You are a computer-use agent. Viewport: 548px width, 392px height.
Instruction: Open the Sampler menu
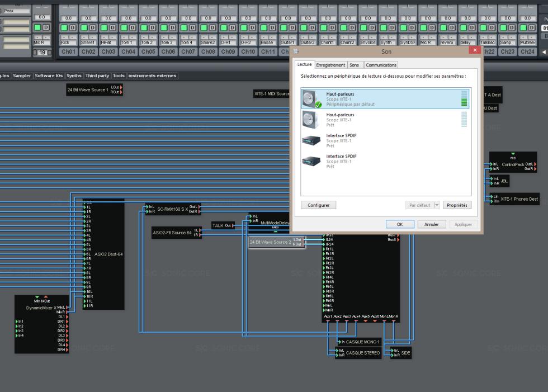22,76
